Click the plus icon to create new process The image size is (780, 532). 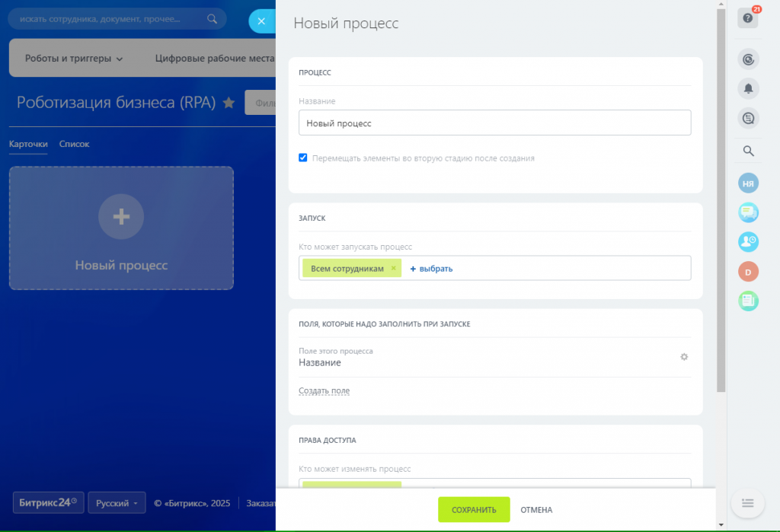[121, 217]
